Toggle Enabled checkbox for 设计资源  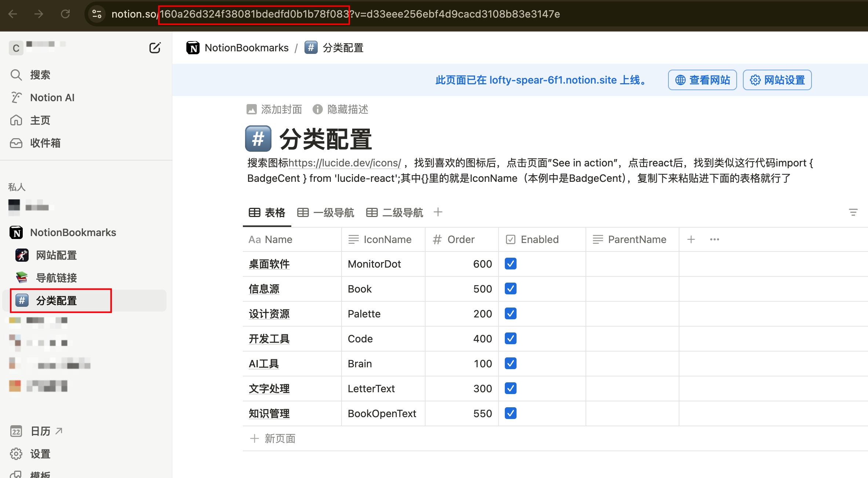pos(511,313)
